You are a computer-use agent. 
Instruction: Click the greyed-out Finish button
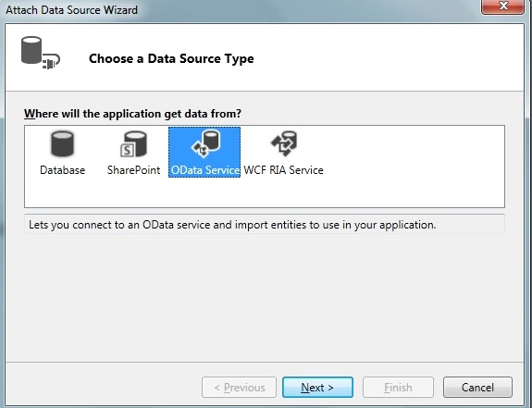click(x=398, y=387)
